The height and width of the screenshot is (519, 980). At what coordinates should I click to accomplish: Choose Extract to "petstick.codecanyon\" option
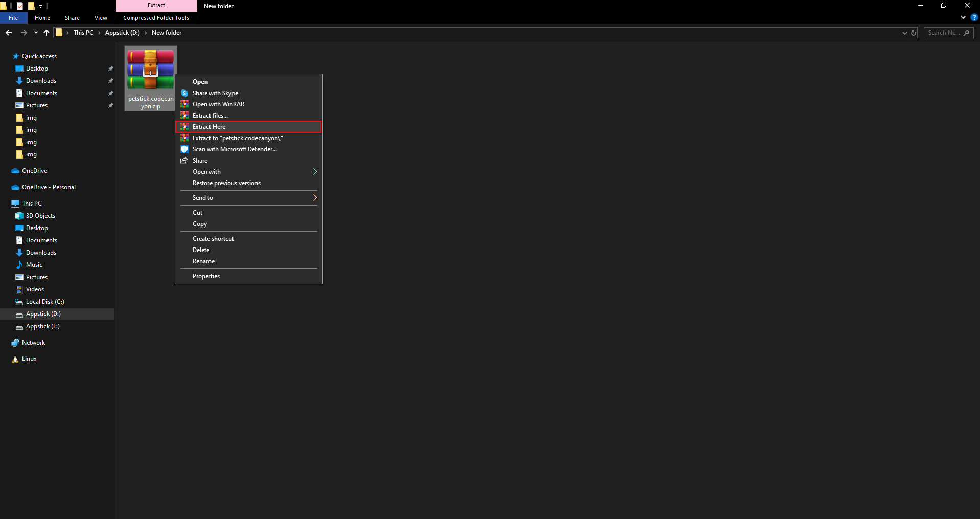pyautogui.click(x=237, y=138)
